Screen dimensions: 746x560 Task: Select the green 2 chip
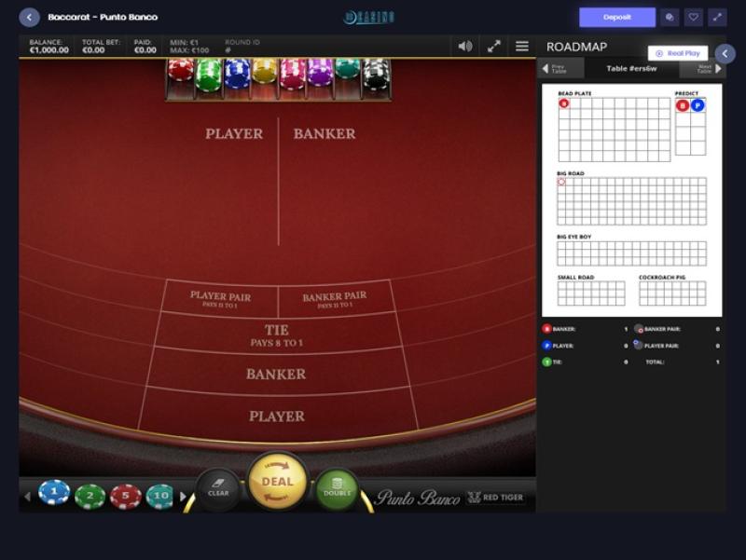(90, 496)
